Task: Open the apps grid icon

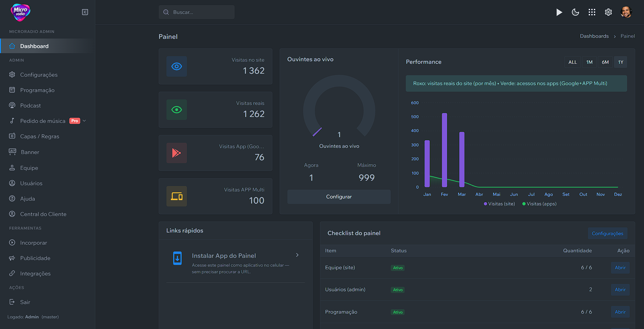Action: 592,12
